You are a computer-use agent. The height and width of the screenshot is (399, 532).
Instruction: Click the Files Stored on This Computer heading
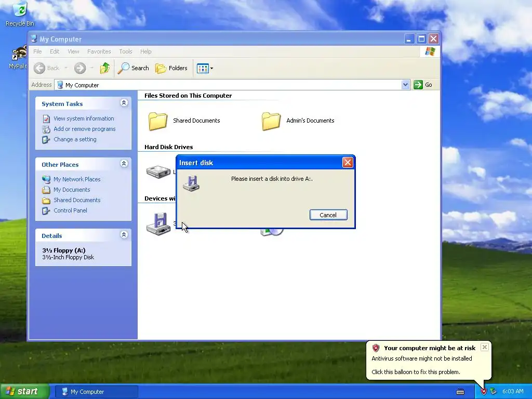click(188, 96)
